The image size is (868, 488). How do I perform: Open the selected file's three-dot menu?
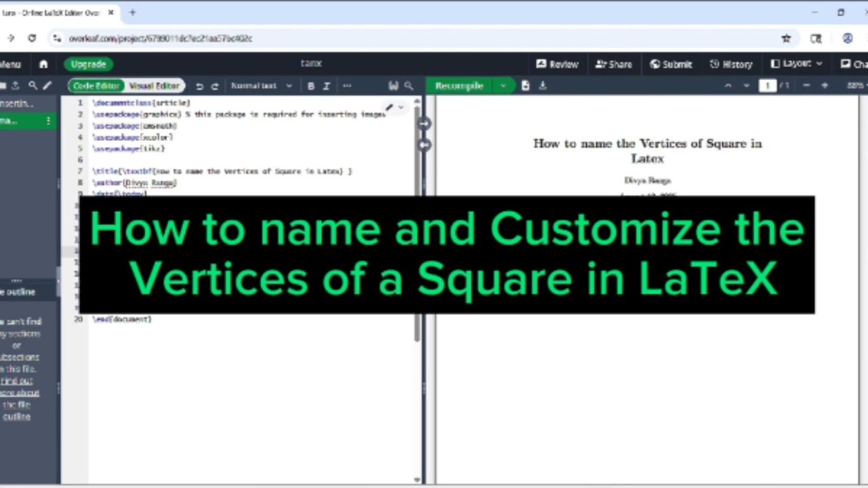[x=48, y=121]
